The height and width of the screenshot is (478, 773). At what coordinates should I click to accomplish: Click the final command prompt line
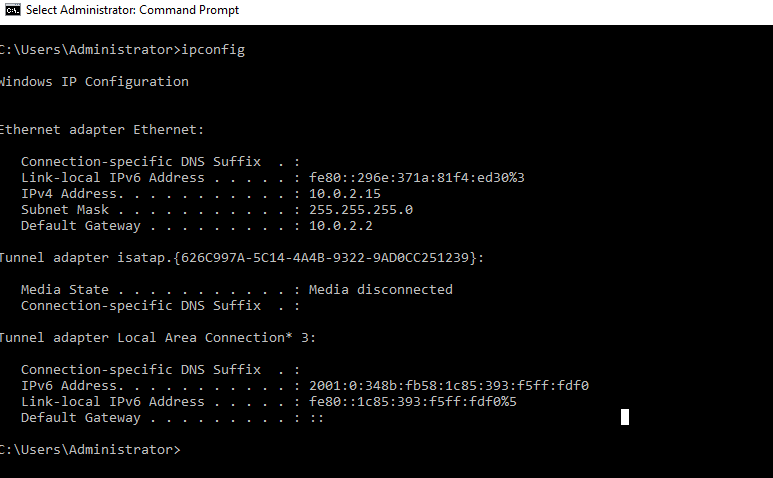(x=90, y=450)
